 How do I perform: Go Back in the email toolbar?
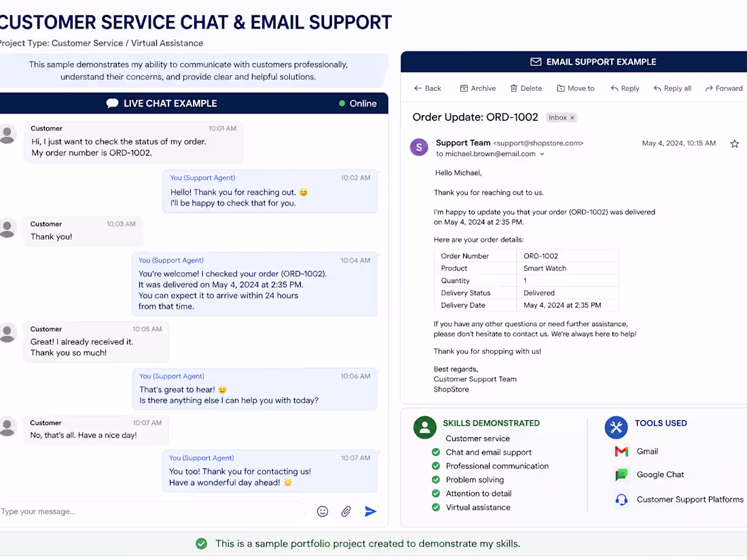pos(427,88)
